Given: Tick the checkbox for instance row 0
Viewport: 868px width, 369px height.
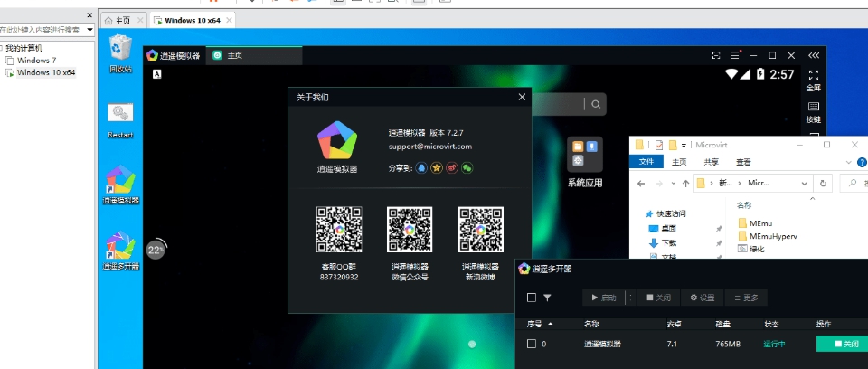Looking at the screenshot, I should [x=532, y=344].
